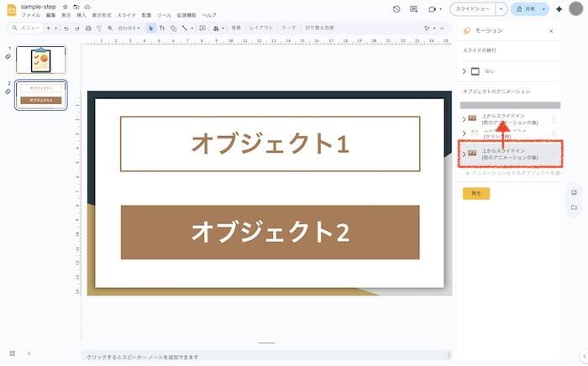The width and height of the screenshot is (588, 366).
Task: Click the zoom magnifier tool
Action: 110,28
